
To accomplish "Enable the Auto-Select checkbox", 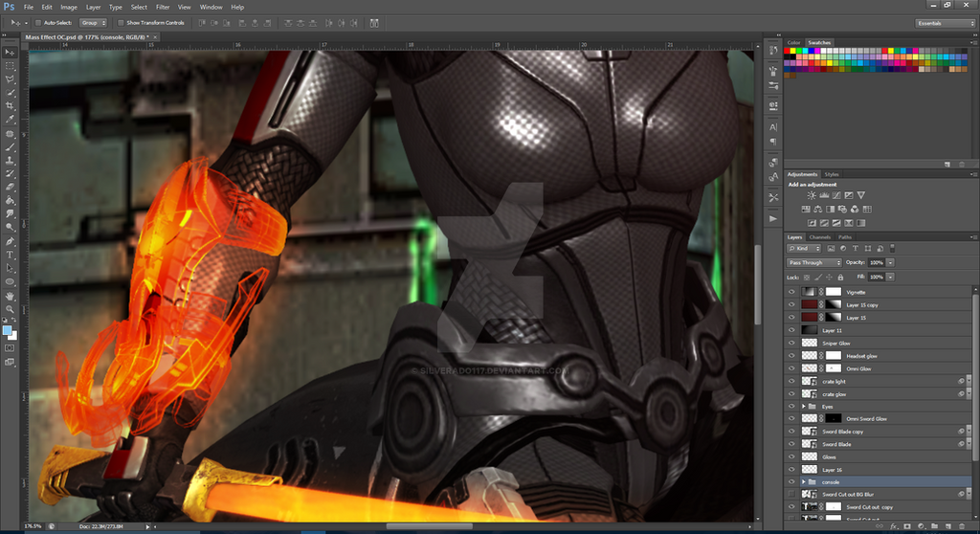I will pyautogui.click(x=38, y=23).
